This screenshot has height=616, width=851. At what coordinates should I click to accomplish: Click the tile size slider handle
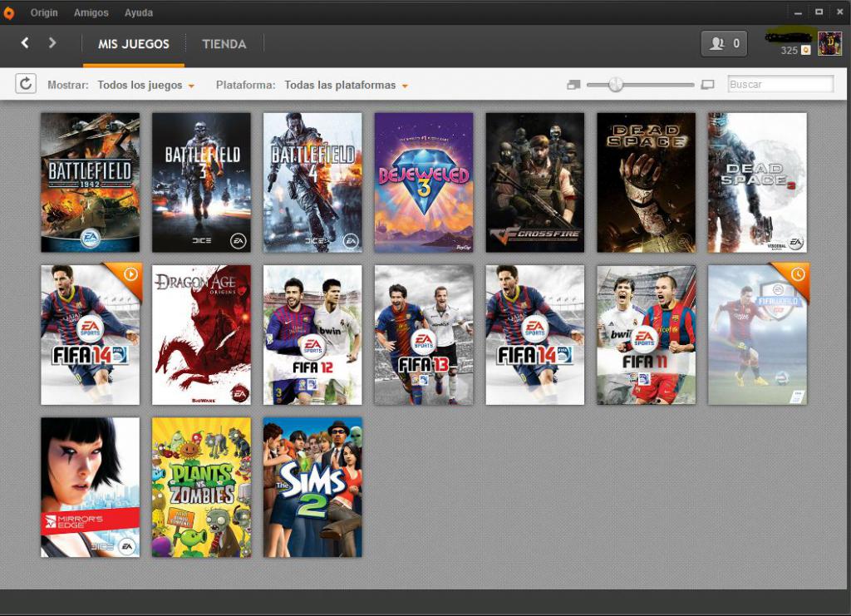[x=616, y=85]
